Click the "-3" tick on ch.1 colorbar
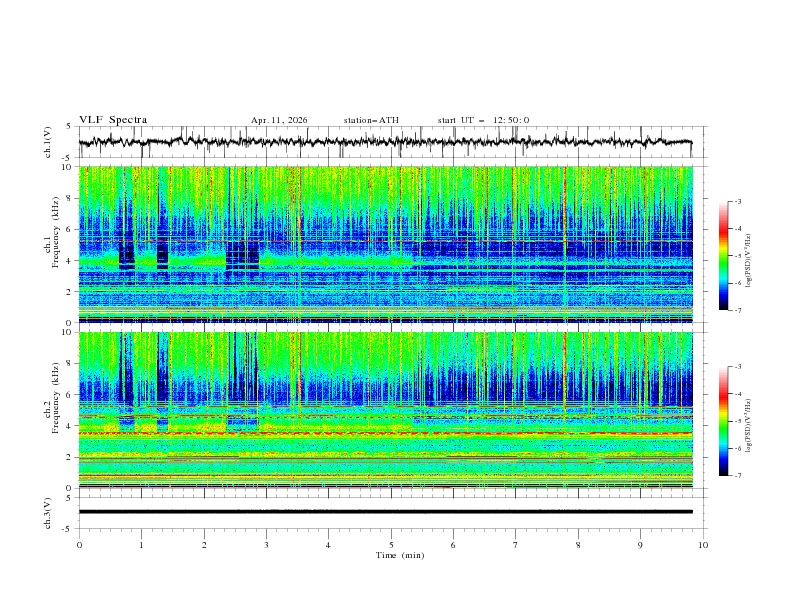Viewport: 792px width, 612px height. coord(737,201)
